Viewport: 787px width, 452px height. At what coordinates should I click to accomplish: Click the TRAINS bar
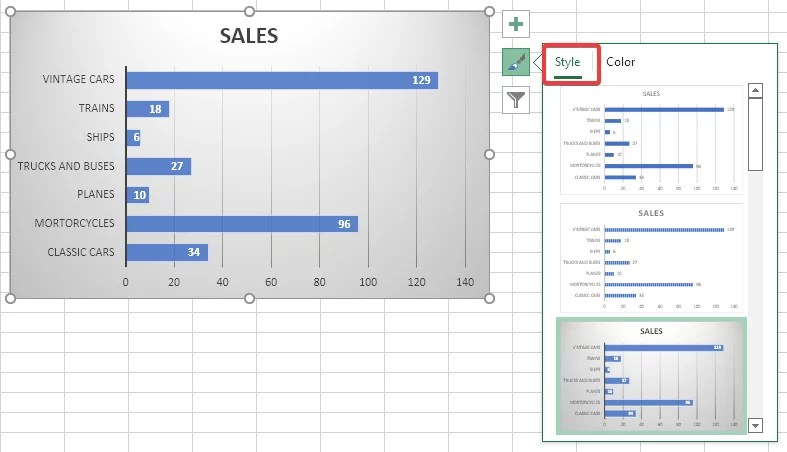point(148,109)
